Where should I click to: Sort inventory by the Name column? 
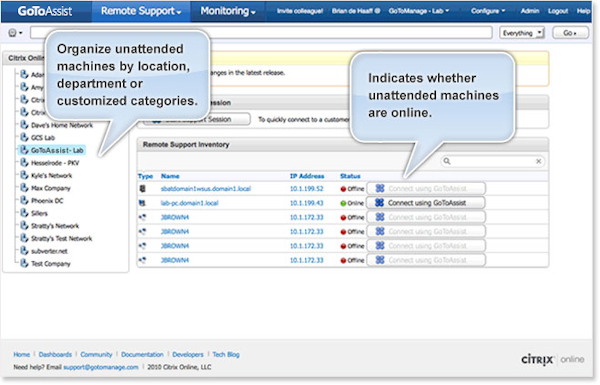pos(170,176)
